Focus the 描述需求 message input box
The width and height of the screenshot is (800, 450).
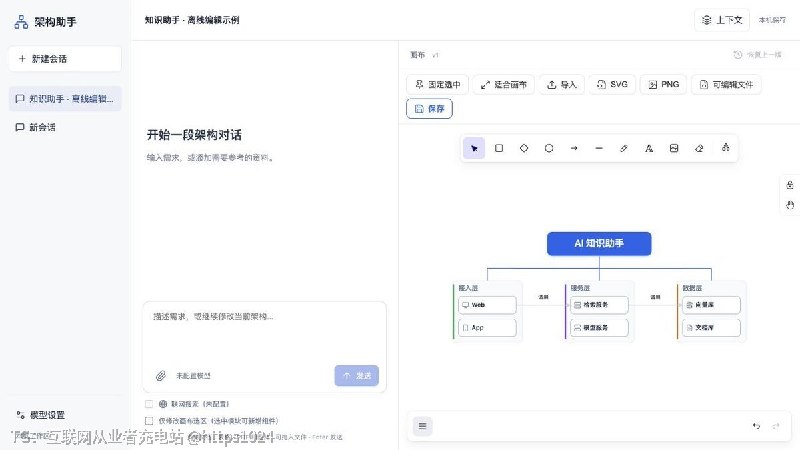tap(264, 333)
